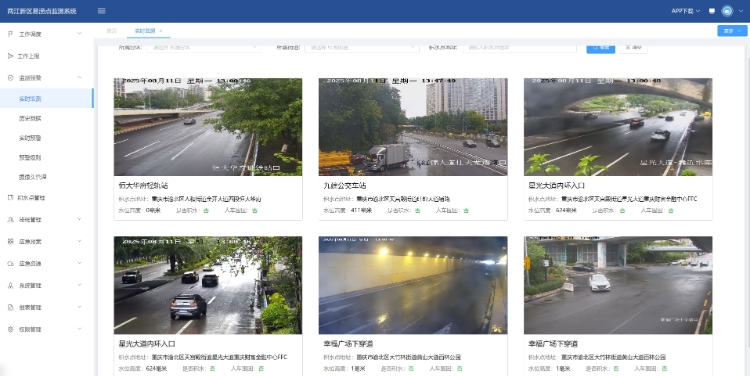The image size is (750, 376).
Task: Click the document icon beside 报表管理
Action: (x=11, y=307)
